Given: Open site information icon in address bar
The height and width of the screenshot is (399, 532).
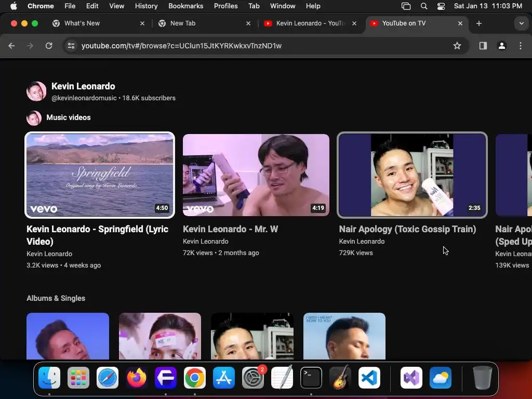Looking at the screenshot, I should tap(71, 46).
